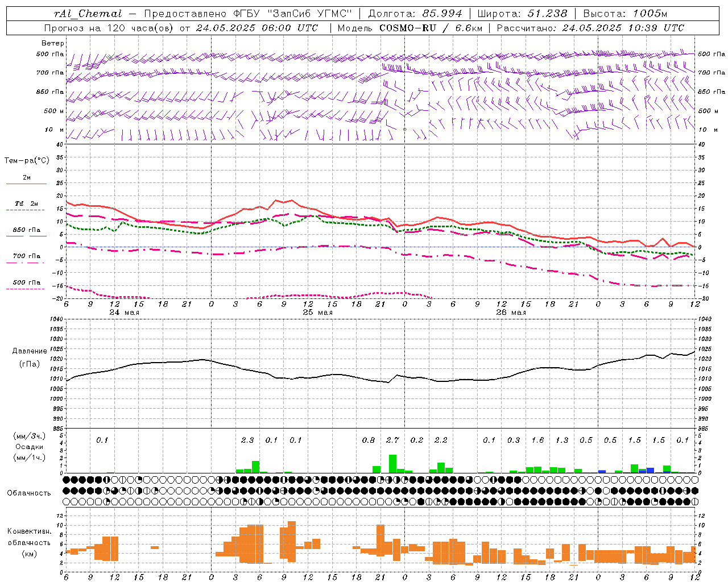Click the 2.7 precipitation total

(x=392, y=440)
